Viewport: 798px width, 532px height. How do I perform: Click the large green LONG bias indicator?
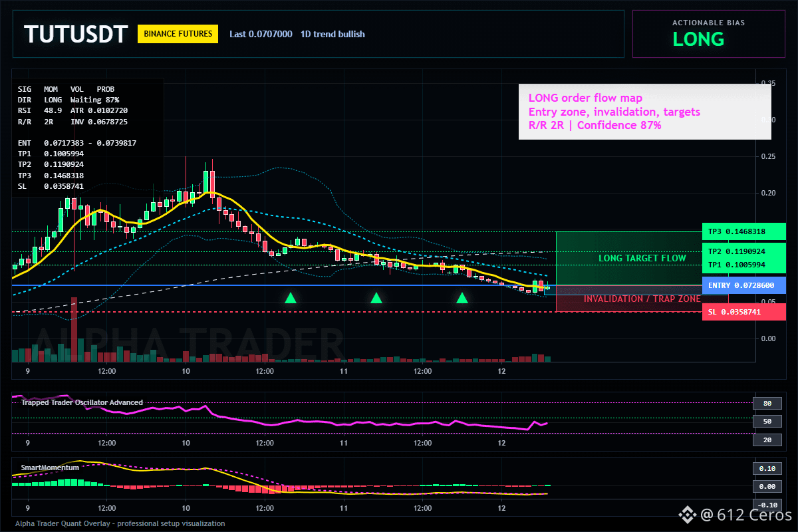coord(698,39)
